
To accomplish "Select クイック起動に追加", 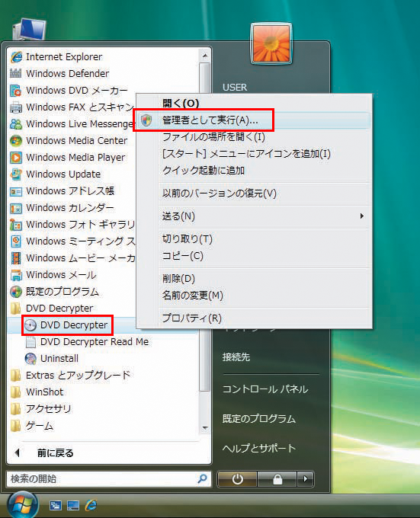I will pyautogui.click(x=204, y=171).
